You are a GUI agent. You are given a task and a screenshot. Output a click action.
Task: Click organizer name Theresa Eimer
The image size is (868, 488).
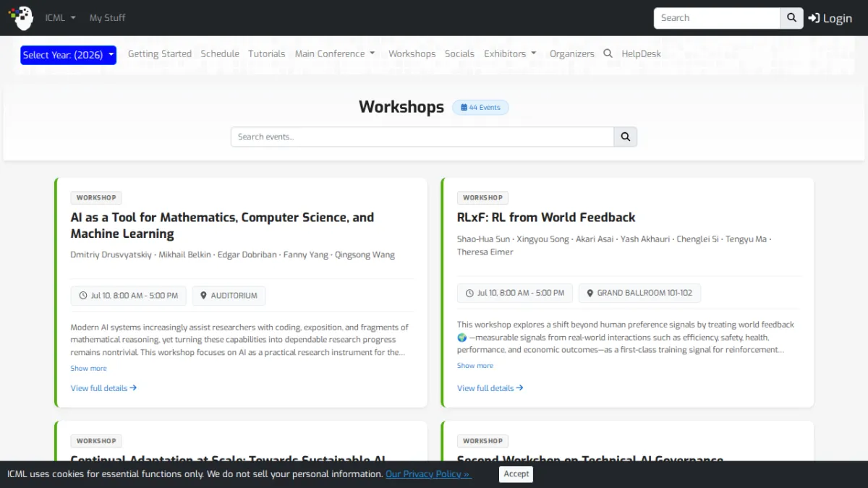(485, 252)
